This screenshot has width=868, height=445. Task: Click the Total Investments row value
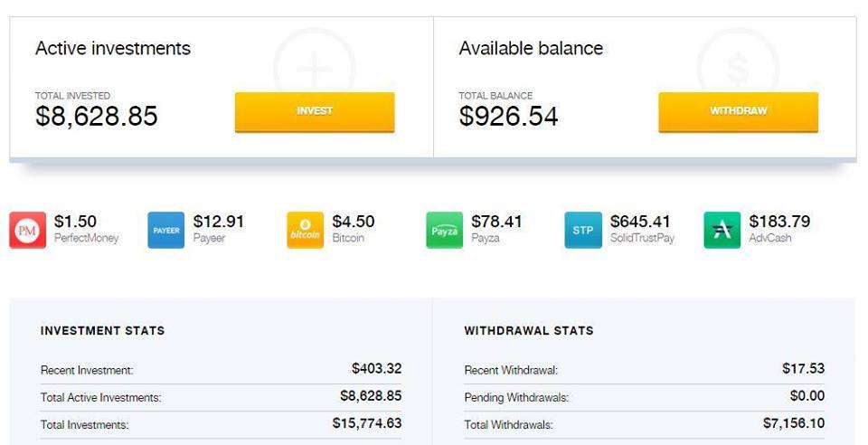367,423
